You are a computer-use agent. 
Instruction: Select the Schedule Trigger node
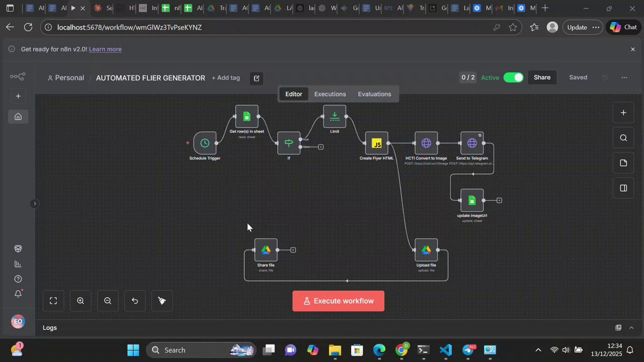click(x=204, y=143)
